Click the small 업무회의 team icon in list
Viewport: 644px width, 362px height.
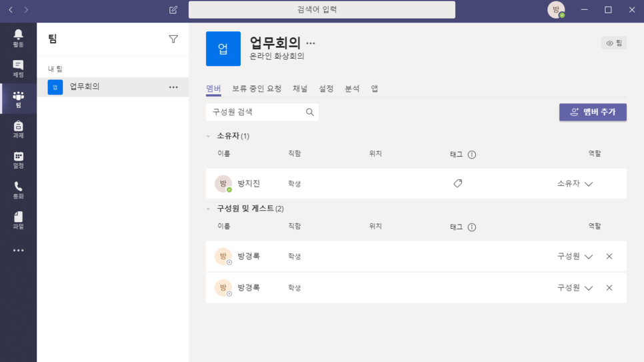coord(55,87)
